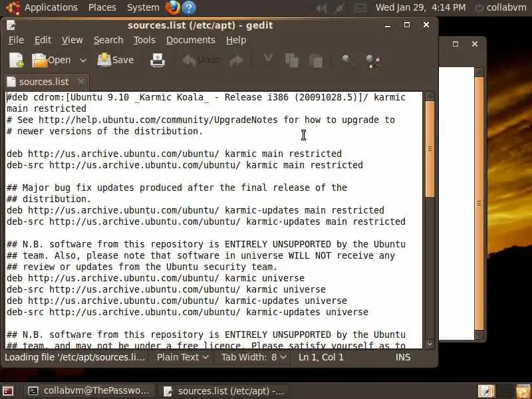Viewport: 532px width, 399px height.
Task: Close the sources.list tab
Action: (x=80, y=81)
